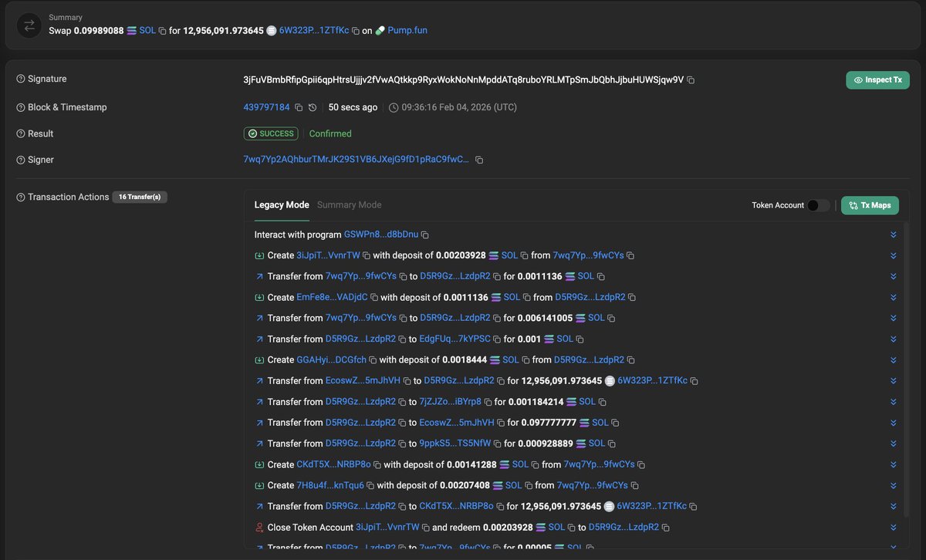Image resolution: width=926 pixels, height=560 pixels.
Task: Expand transfer row for 0.006141005 SOL
Action: click(893, 318)
